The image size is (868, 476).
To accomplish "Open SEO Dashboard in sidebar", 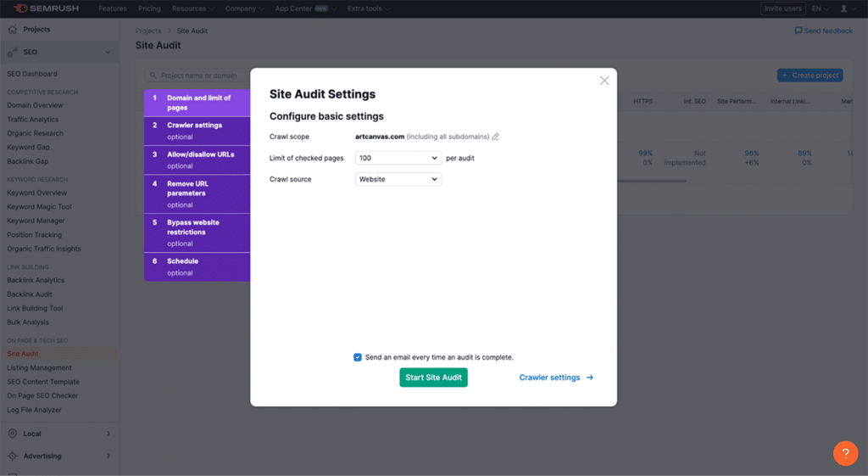I will tap(32, 74).
